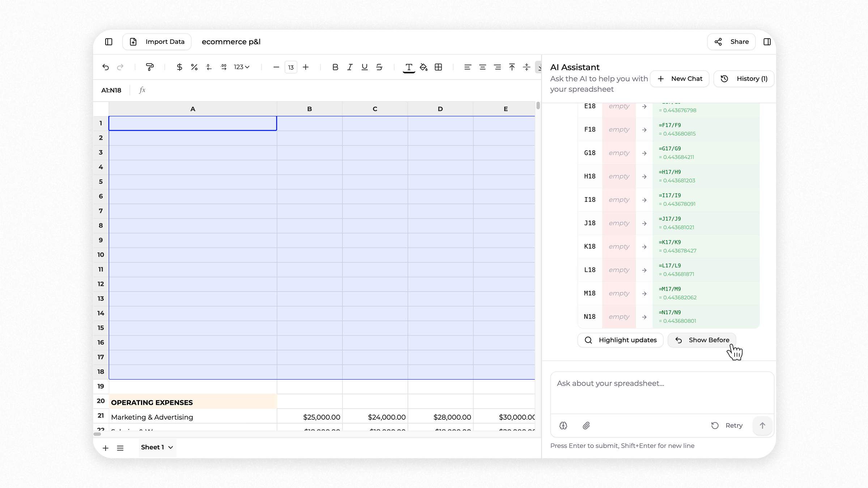Click the undo arrow icon
This screenshot has height=488, width=868.
pyautogui.click(x=105, y=67)
